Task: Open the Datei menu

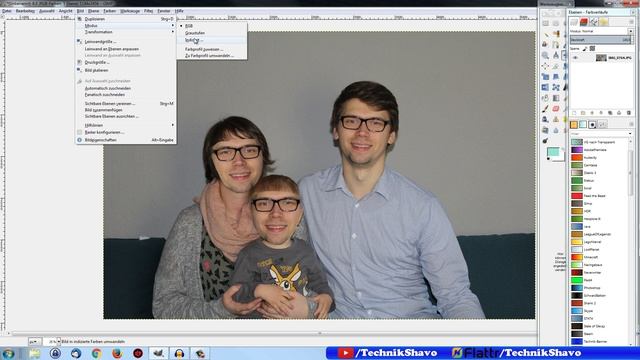Action: (7, 11)
